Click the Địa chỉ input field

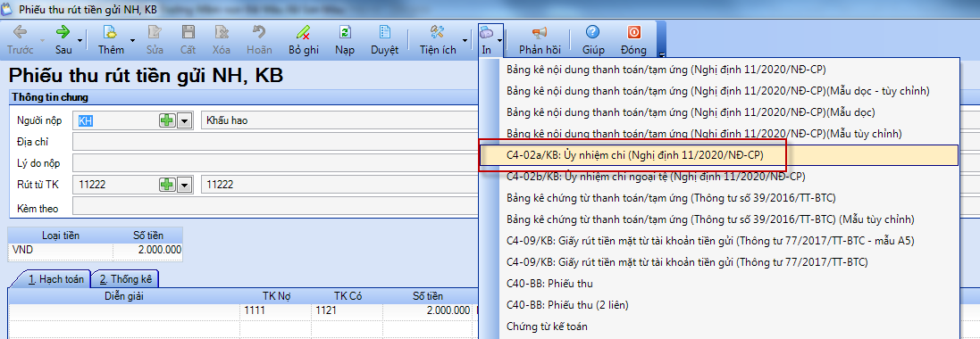(276, 142)
